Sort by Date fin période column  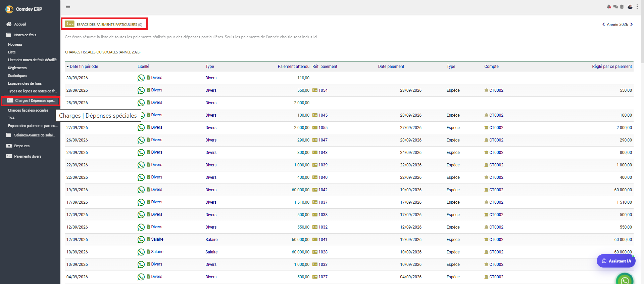[84, 67]
